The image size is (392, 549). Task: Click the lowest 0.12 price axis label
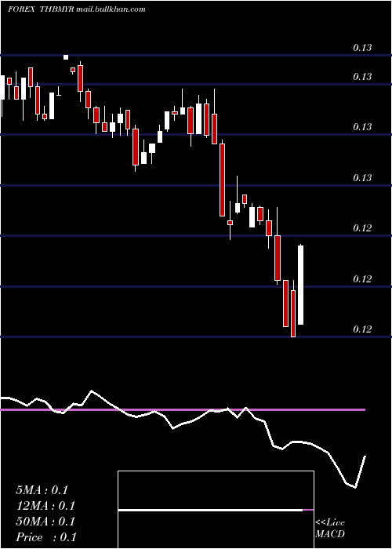click(362, 329)
